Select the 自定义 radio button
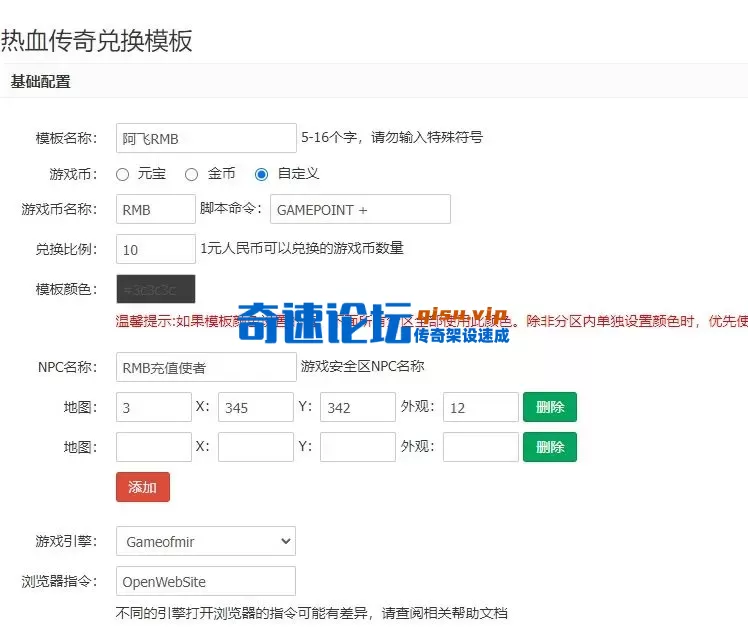The height and width of the screenshot is (631, 748). 262,174
